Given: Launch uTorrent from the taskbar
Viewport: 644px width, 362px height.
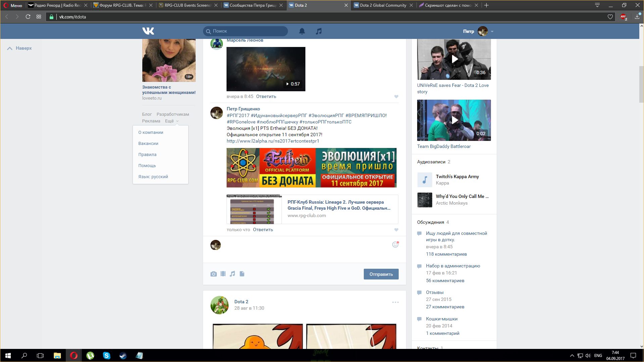Looking at the screenshot, I should click(90, 356).
